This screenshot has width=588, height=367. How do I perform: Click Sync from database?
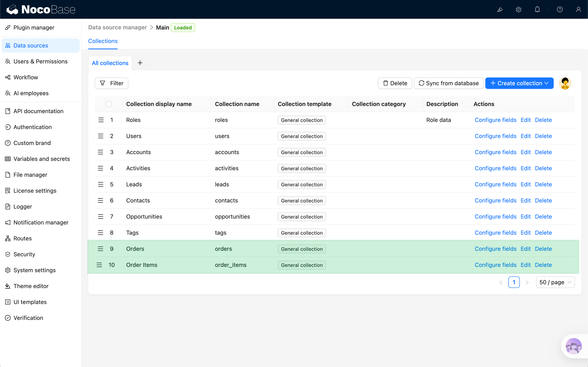pyautogui.click(x=448, y=83)
